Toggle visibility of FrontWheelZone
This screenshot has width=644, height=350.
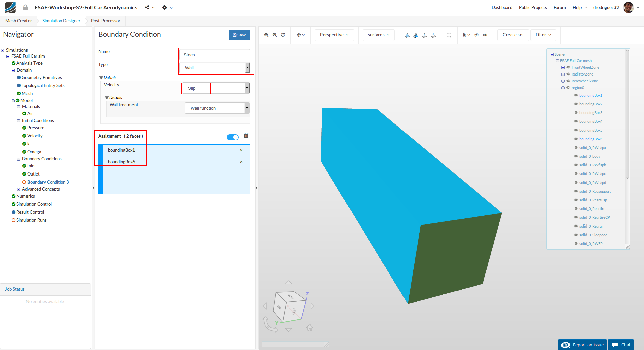pyautogui.click(x=568, y=67)
